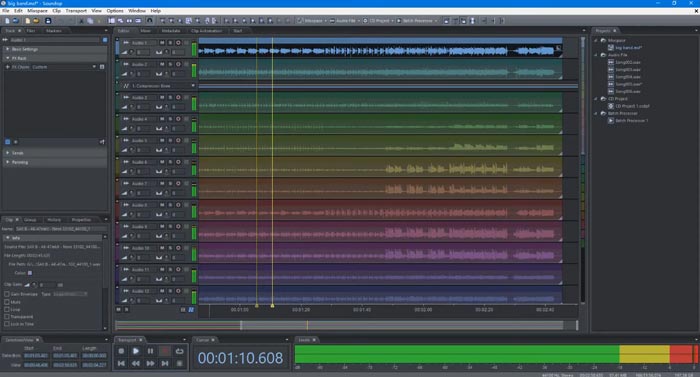Switch to the Mixer tab

[146, 31]
